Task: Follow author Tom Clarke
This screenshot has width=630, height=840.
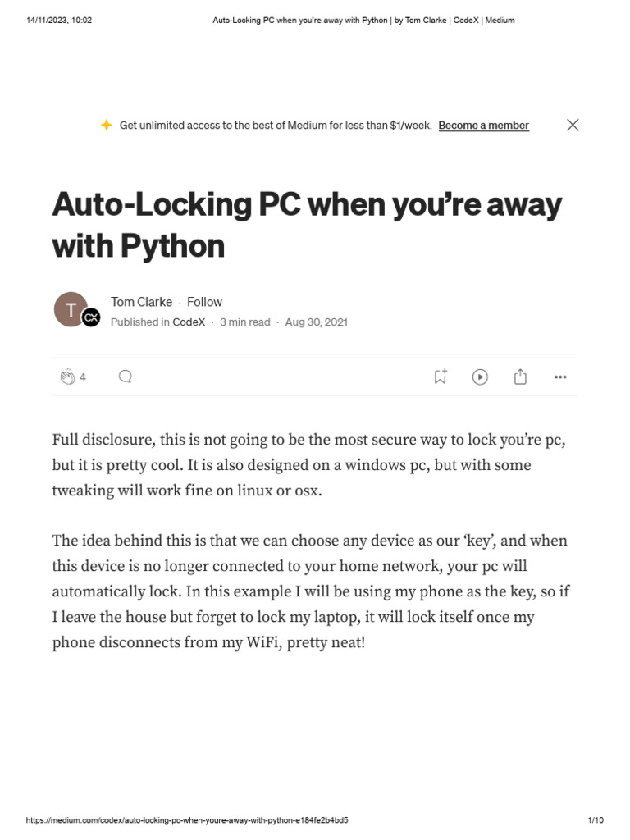Action: pos(204,302)
